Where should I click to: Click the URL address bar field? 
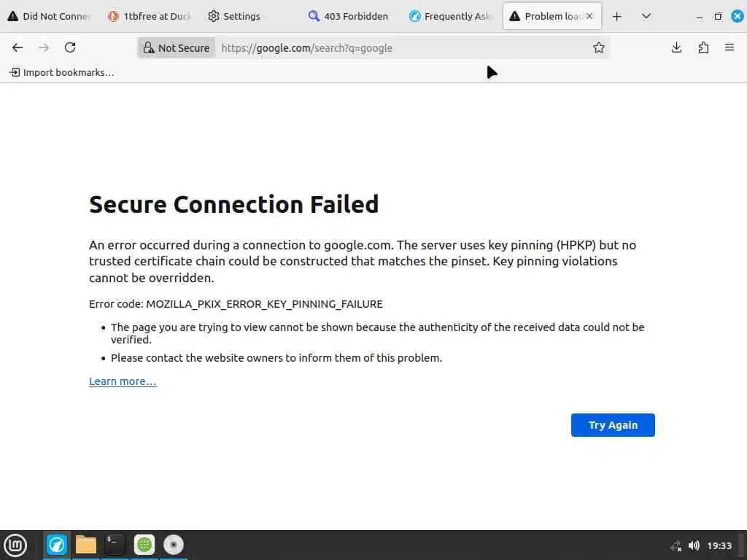401,48
